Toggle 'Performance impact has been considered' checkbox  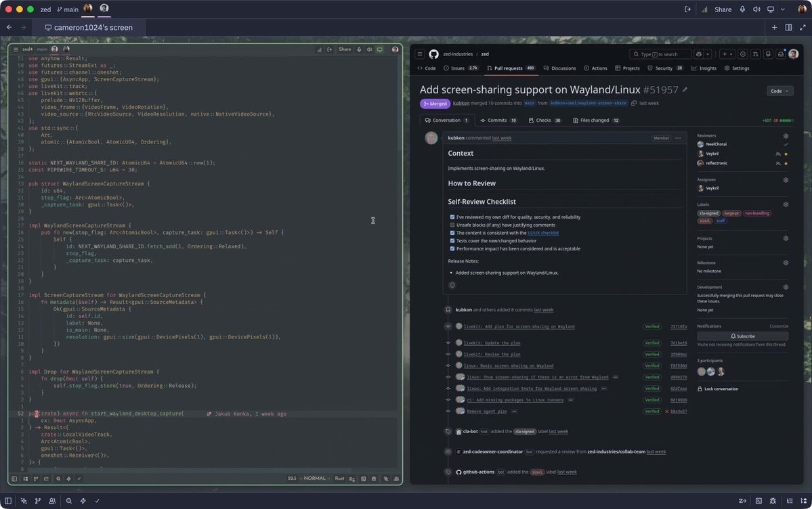[452, 248]
